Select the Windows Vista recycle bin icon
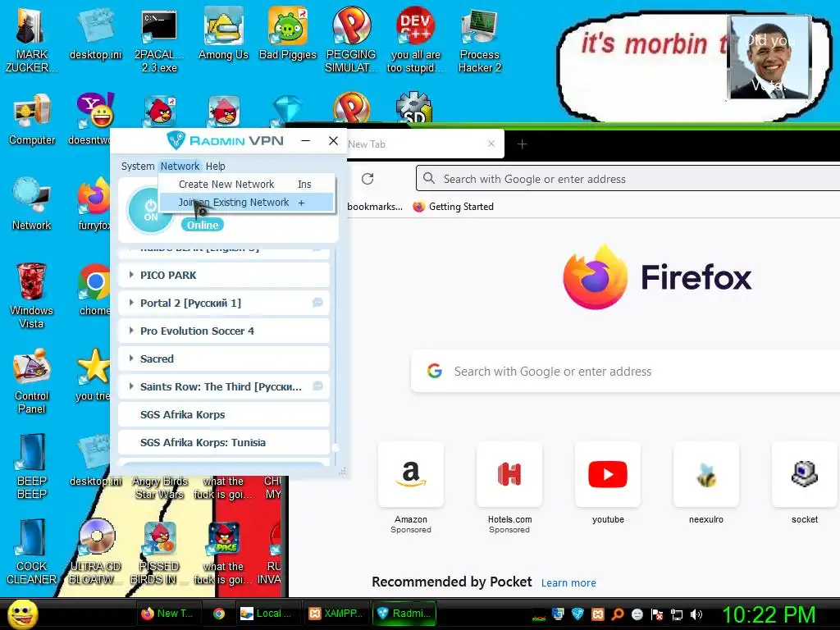 (x=31, y=295)
